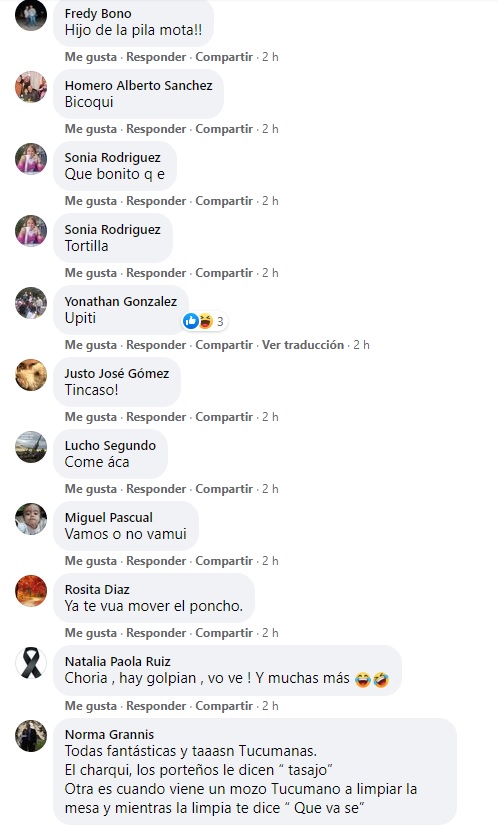
Task: Share Sonia Rodriguez's Tortilla comment
Action: [x=224, y=273]
